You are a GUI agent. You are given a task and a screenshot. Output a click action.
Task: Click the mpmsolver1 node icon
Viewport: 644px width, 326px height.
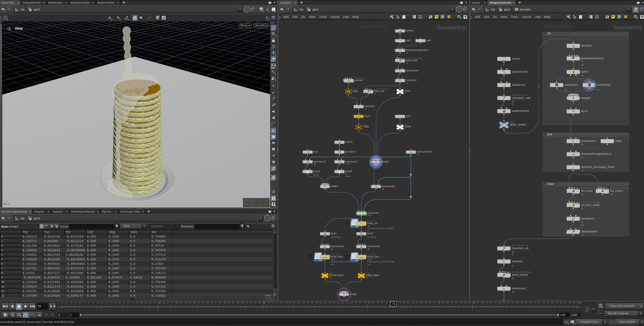coord(361,213)
